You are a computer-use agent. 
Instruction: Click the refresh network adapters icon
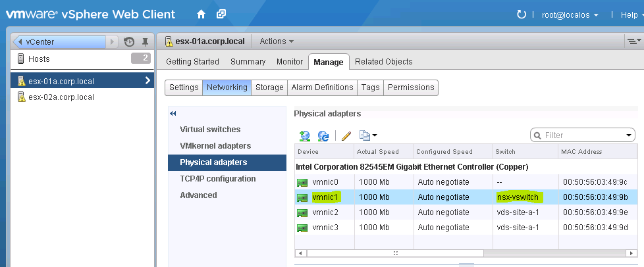click(323, 135)
